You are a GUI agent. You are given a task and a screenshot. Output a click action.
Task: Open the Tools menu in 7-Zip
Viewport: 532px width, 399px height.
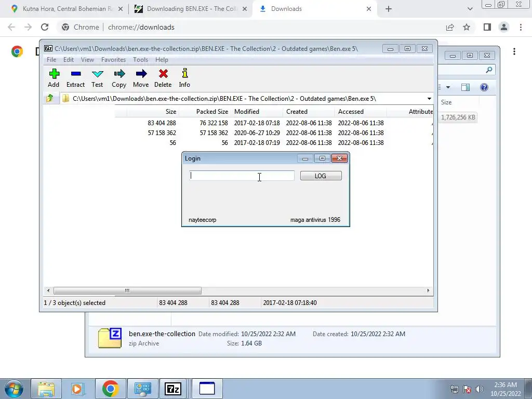point(140,60)
